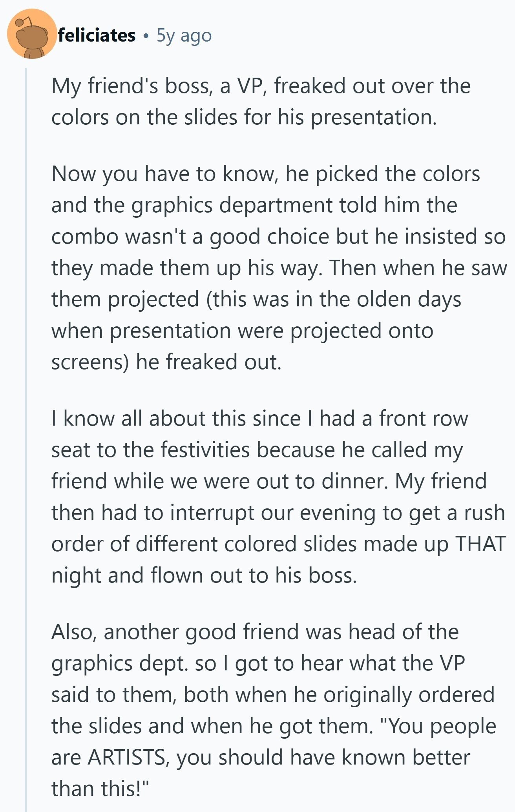The width and height of the screenshot is (515, 812).
Task: Click the feliciates user avatar icon
Action: (32, 34)
